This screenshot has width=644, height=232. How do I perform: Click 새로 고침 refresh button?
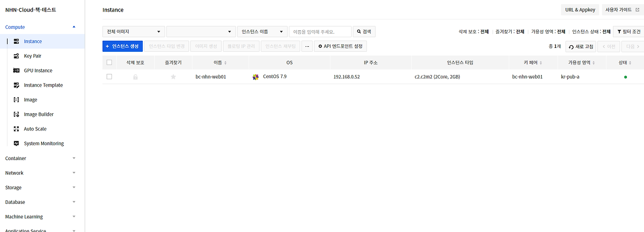(x=581, y=46)
